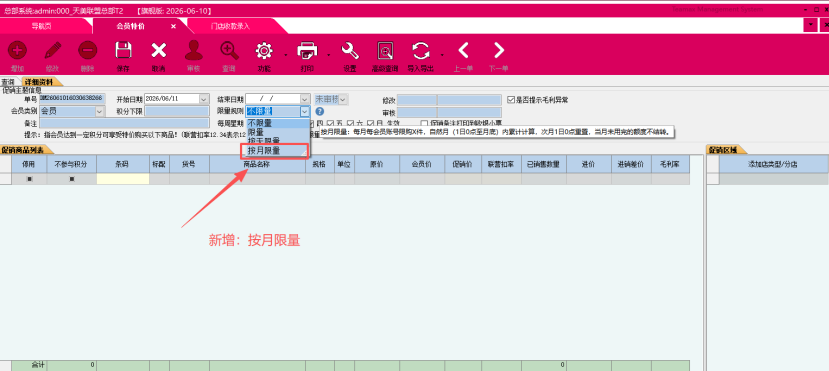The height and width of the screenshot is (371, 829).
Task: Click the 审核 (audit) person icon
Action: tap(194, 51)
